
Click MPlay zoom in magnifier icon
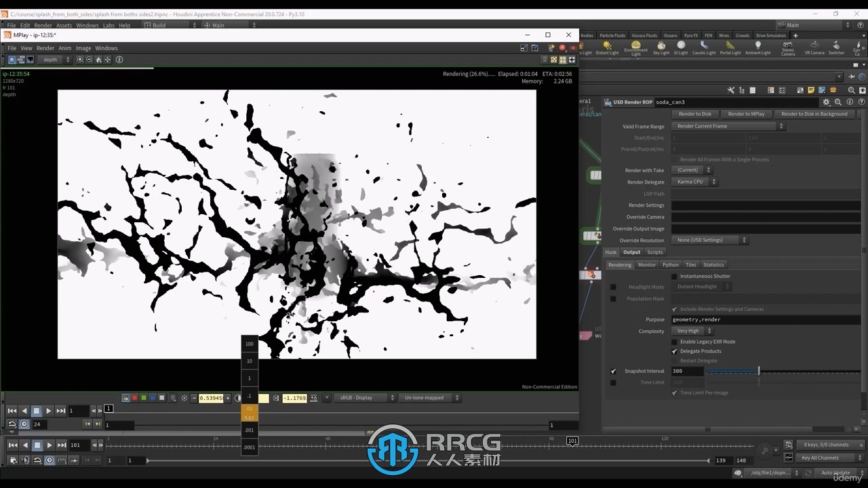pyautogui.click(x=80, y=60)
